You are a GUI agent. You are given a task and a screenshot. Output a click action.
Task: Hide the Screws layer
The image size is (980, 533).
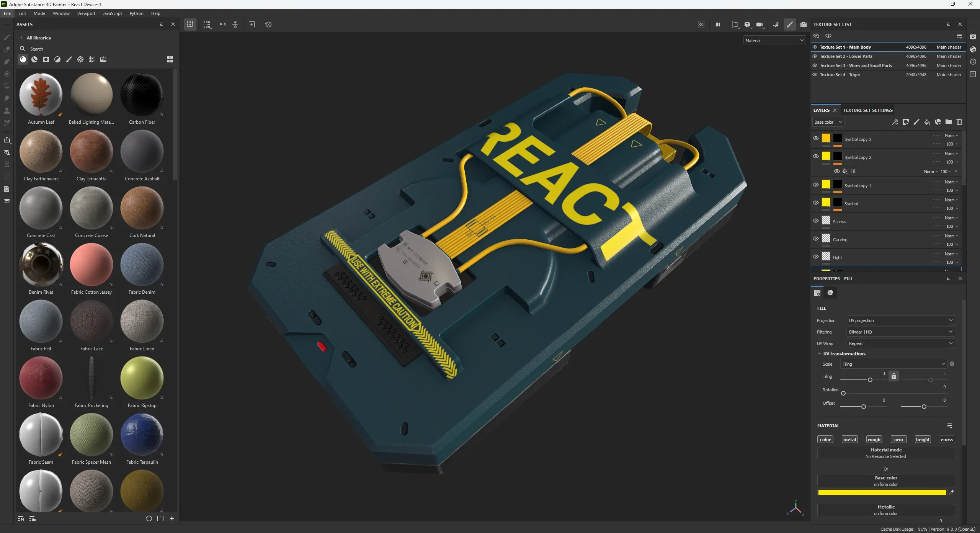pyautogui.click(x=816, y=221)
